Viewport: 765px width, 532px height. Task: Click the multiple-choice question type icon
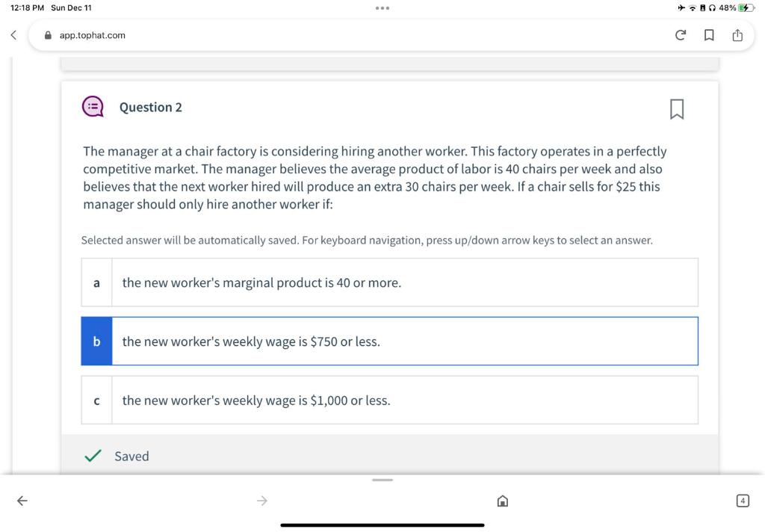[x=93, y=106]
